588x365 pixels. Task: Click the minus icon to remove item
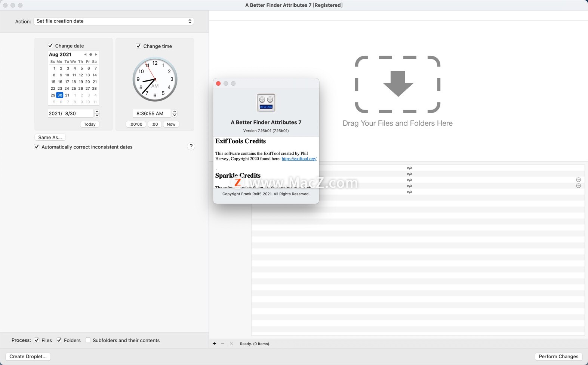(x=223, y=344)
